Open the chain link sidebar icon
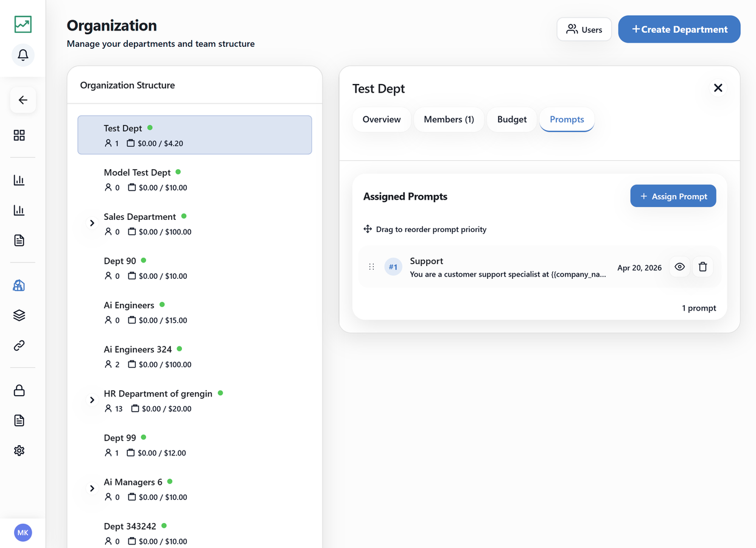756x548 pixels. tap(19, 345)
